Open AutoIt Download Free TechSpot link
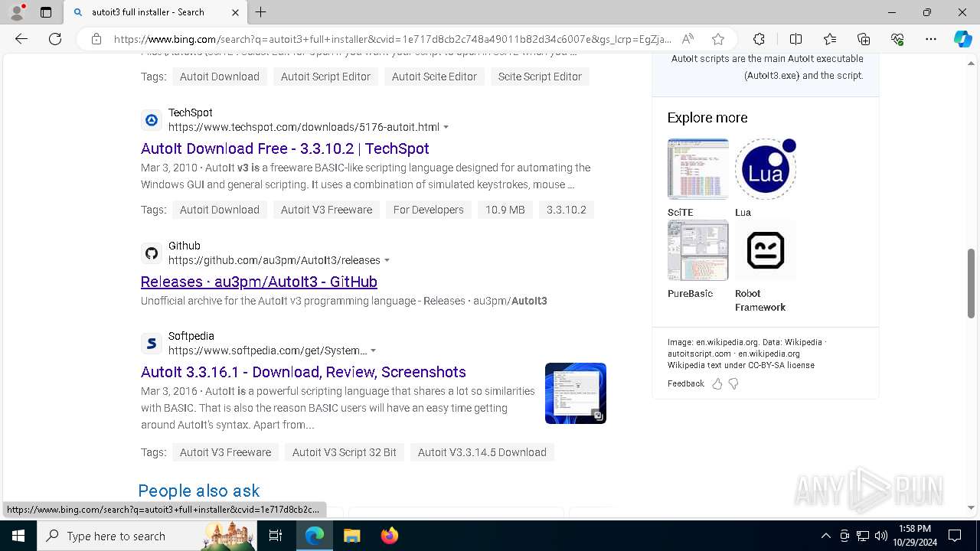980x551 pixels. coord(285,148)
